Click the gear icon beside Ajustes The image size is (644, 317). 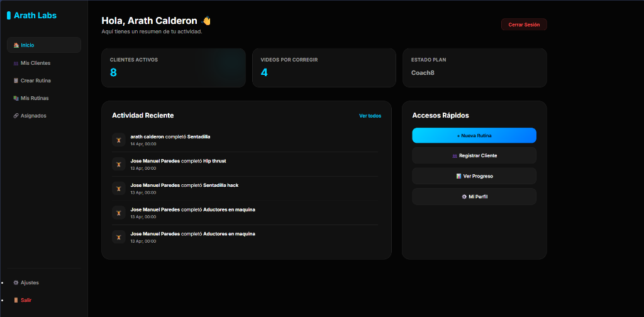pyautogui.click(x=16, y=282)
